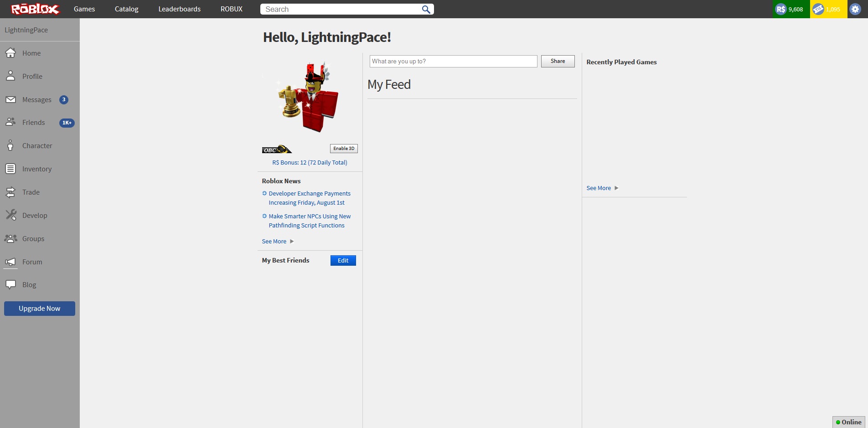868x428 pixels.
Task: Open the Forum sidebar icon
Action: pyautogui.click(x=11, y=262)
